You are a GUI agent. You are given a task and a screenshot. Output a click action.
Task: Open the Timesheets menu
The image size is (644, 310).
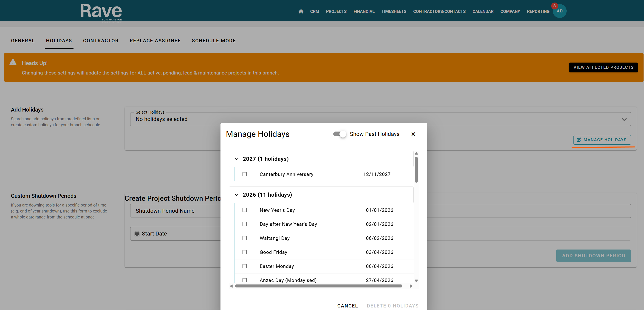pos(393,11)
